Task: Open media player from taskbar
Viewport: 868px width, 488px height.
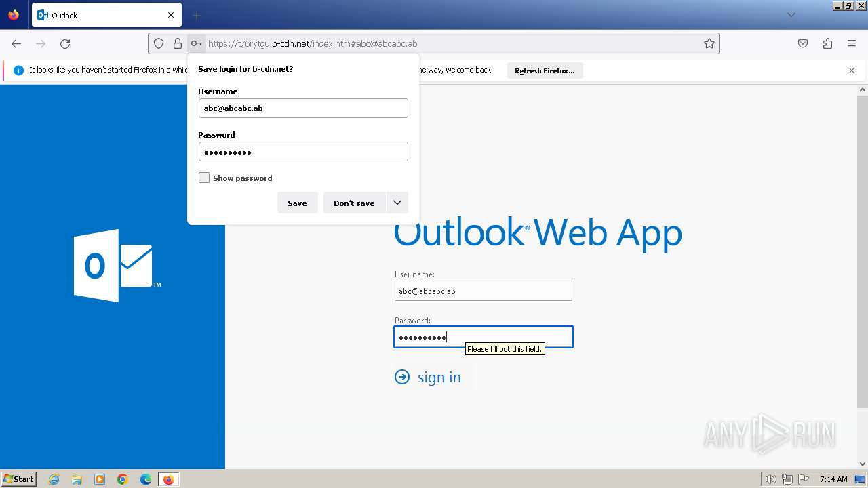Action: (x=100, y=479)
